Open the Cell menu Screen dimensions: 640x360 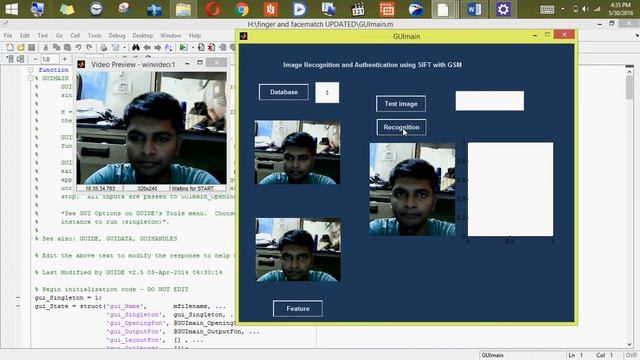pos(75,36)
